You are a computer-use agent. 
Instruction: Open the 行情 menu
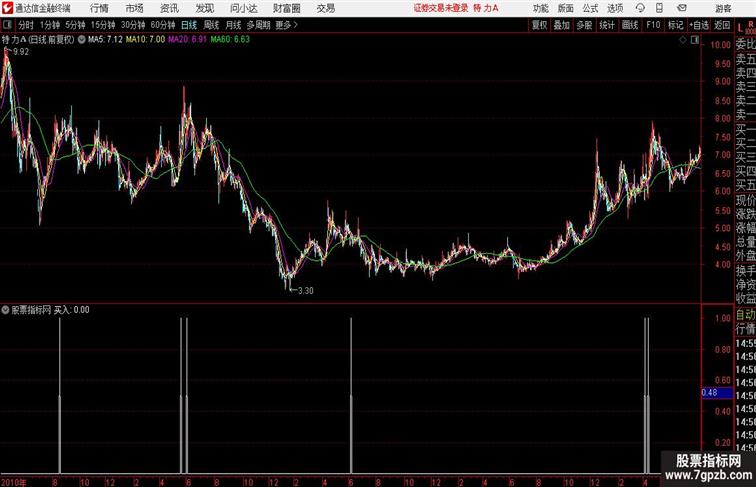click(99, 8)
